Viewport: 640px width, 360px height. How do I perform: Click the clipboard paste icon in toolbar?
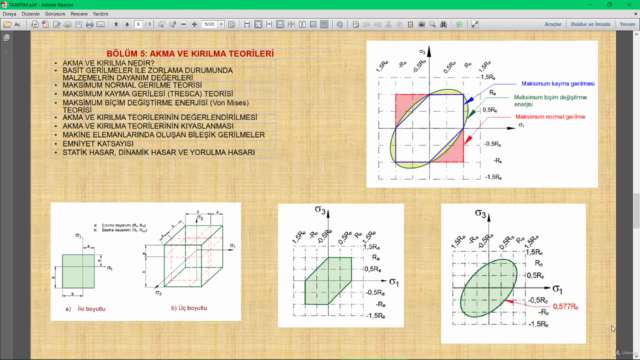point(410,24)
